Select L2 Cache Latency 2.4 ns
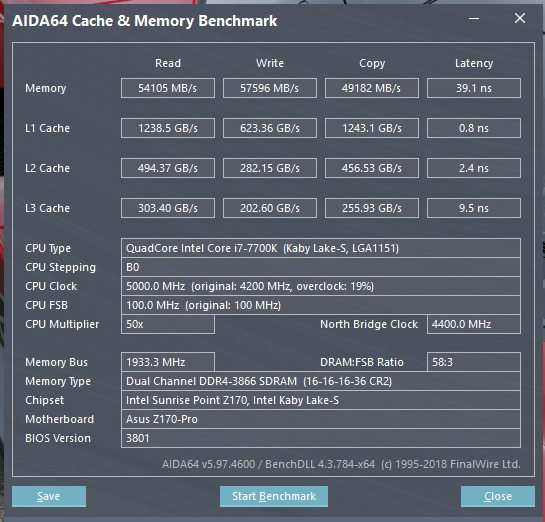The width and height of the screenshot is (545, 522). (474, 168)
